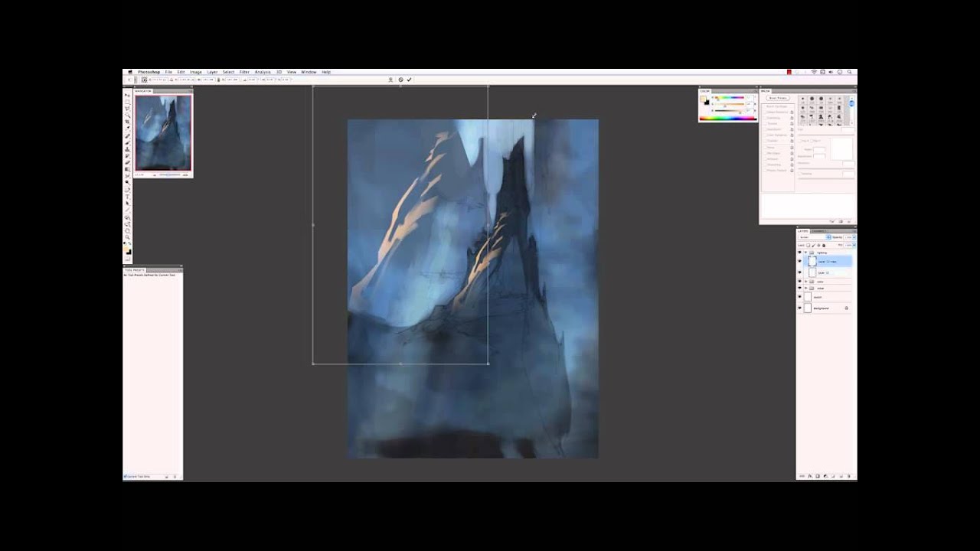Hide the Background layer
This screenshot has width=980, height=551.
(x=800, y=308)
